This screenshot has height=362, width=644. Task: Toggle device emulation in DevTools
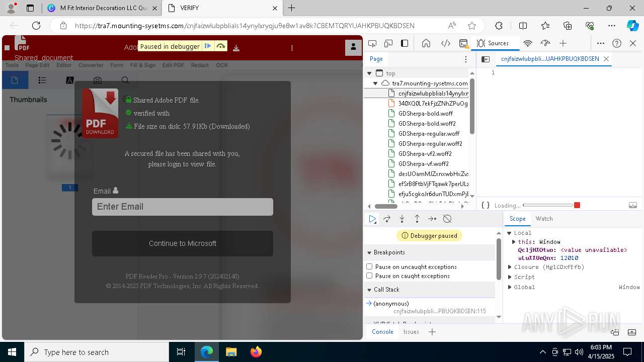click(388, 43)
